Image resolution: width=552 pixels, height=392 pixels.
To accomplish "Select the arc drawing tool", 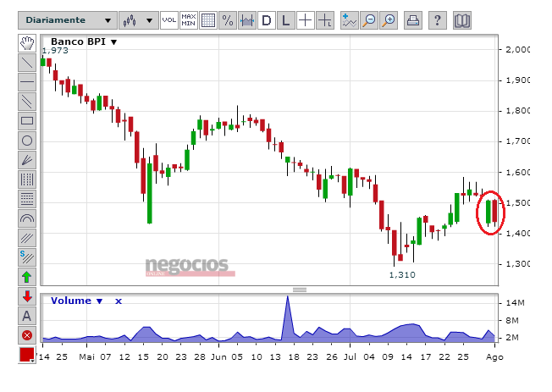I will (x=27, y=218).
